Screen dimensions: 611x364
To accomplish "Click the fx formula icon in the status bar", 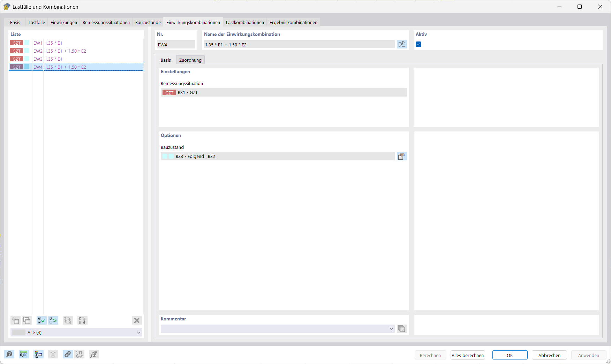I will 93,354.
